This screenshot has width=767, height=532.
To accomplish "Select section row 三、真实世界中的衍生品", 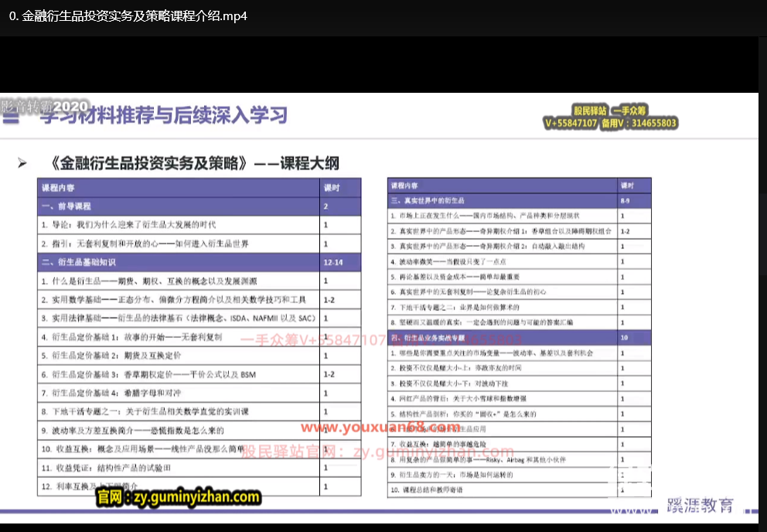I will pyautogui.click(x=520, y=201).
